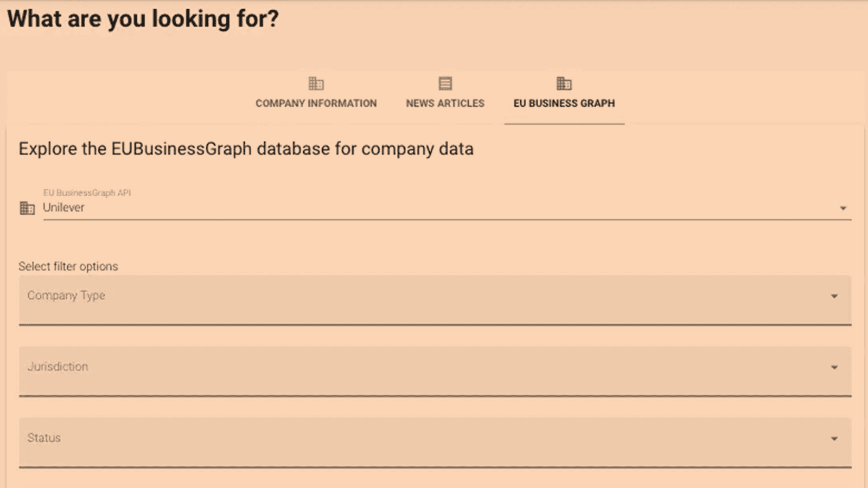The width and height of the screenshot is (868, 488).
Task: Click the Company Type dropdown arrow
Action: pyautogui.click(x=834, y=296)
